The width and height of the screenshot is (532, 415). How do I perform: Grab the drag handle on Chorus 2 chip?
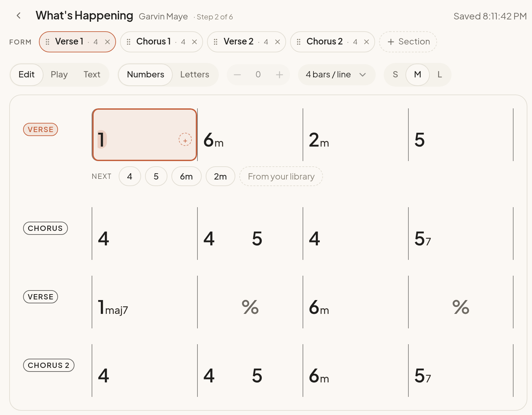[299, 42]
